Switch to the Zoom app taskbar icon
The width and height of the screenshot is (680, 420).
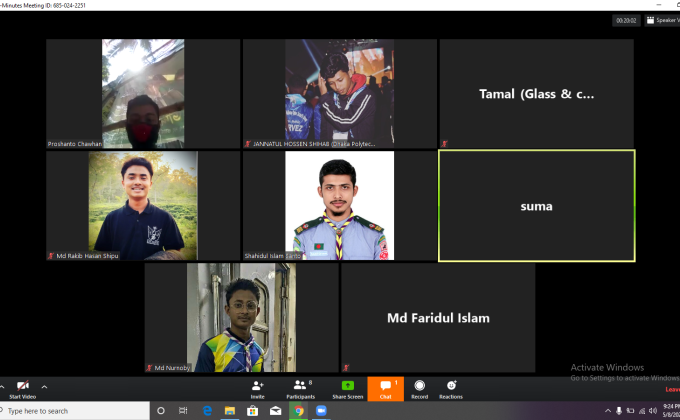point(321,411)
